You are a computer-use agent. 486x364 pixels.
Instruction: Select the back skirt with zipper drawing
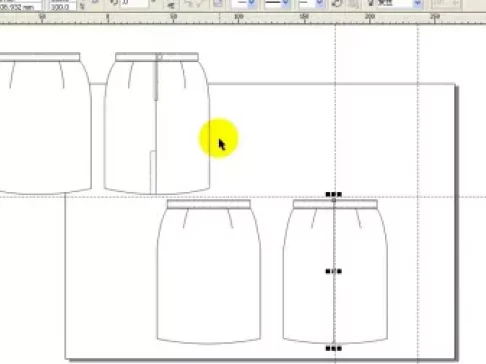(157, 123)
